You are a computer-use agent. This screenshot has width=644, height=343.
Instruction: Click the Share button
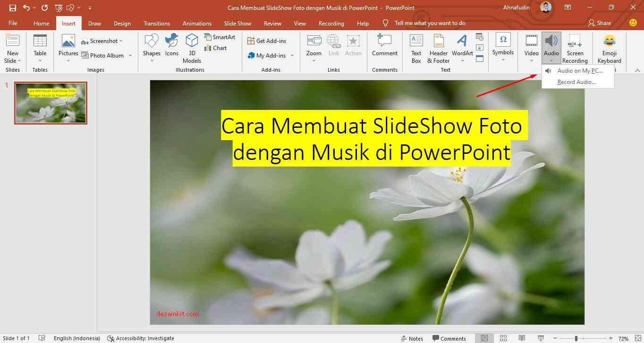click(x=600, y=23)
